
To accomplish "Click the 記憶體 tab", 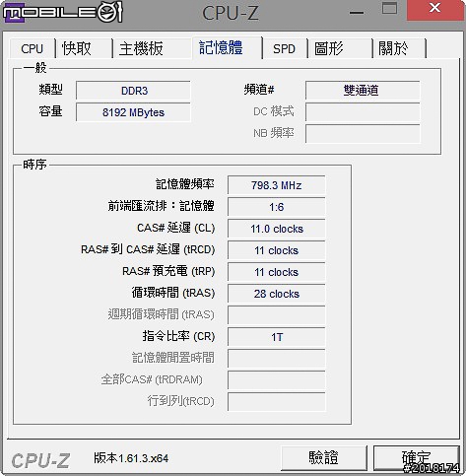I will [227, 47].
